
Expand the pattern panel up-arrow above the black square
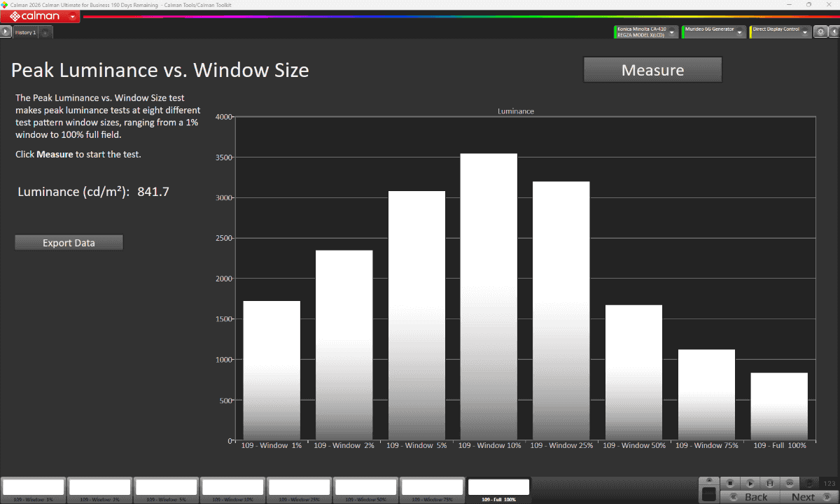709,480
